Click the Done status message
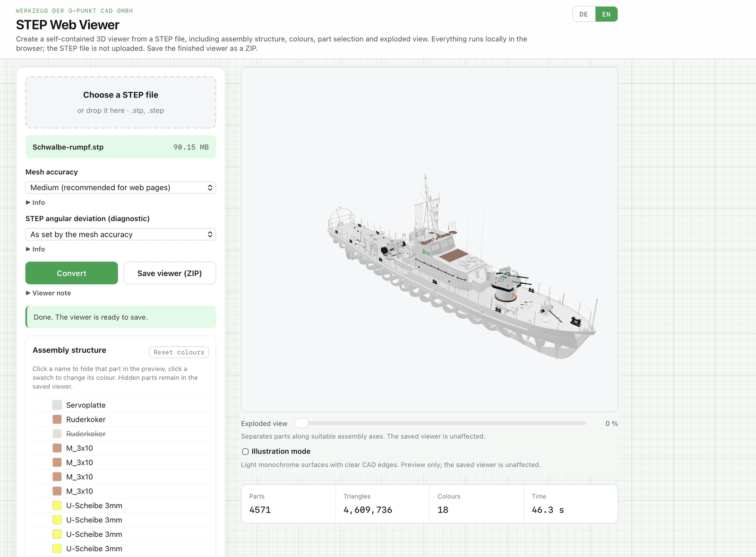 (120, 317)
